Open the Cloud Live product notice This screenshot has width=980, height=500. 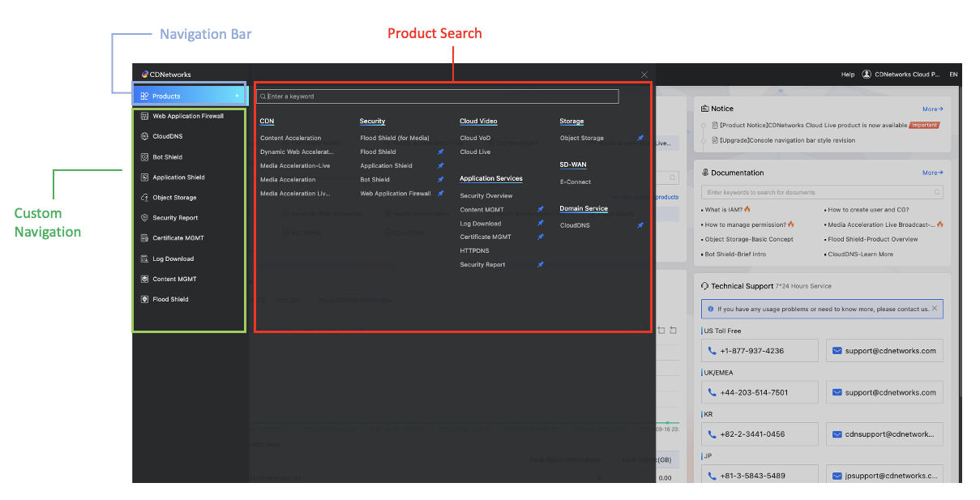pyautogui.click(x=813, y=125)
